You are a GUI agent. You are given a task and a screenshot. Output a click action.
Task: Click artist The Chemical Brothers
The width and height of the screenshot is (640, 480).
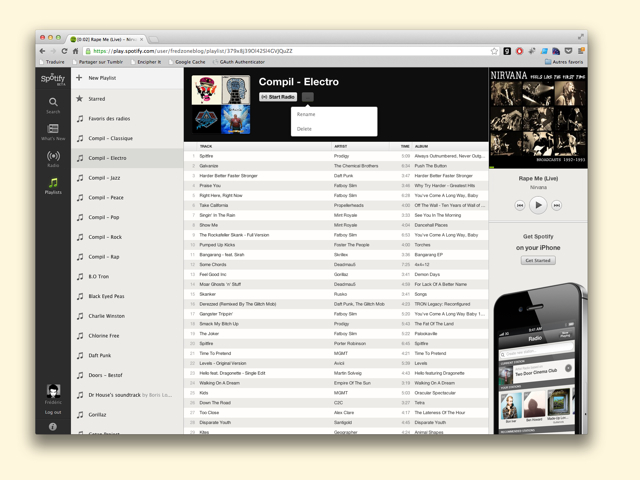coord(356,166)
